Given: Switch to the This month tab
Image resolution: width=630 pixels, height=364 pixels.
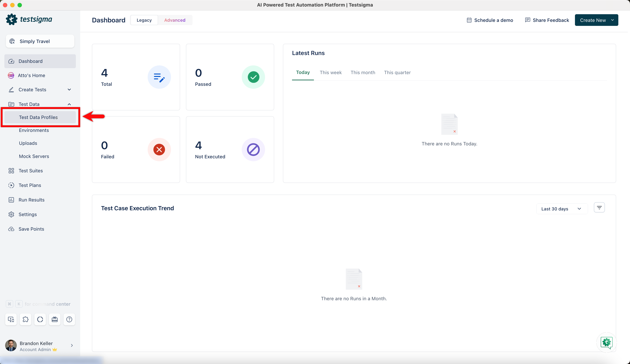Looking at the screenshot, I should tap(363, 73).
